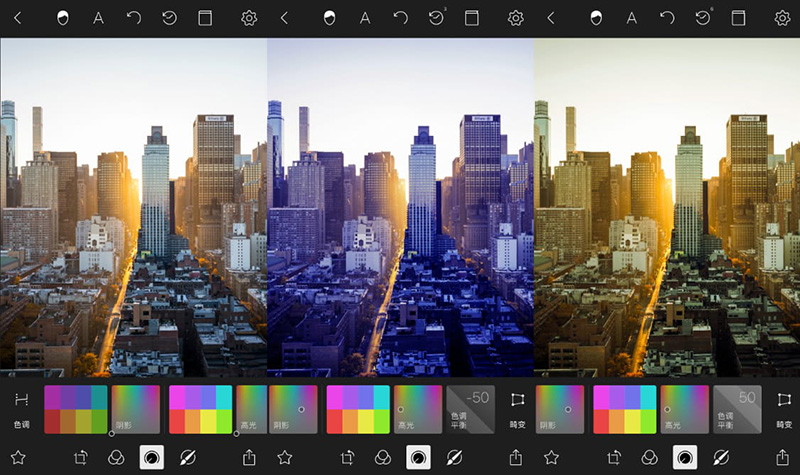The image size is (800, 475).
Task: Pick the rainbow color palette grid, right screen
Action: pos(625,409)
